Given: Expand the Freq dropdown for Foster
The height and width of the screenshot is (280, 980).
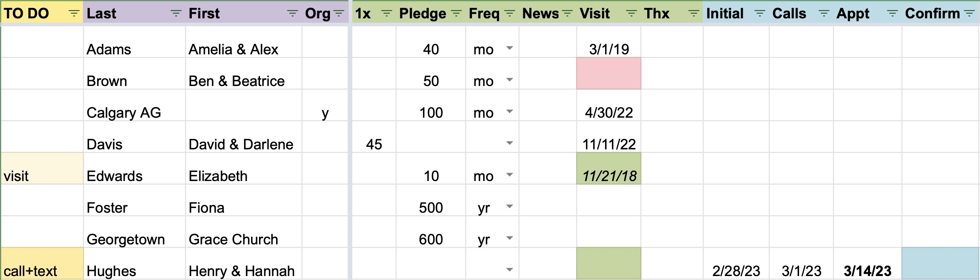Looking at the screenshot, I should (509, 207).
